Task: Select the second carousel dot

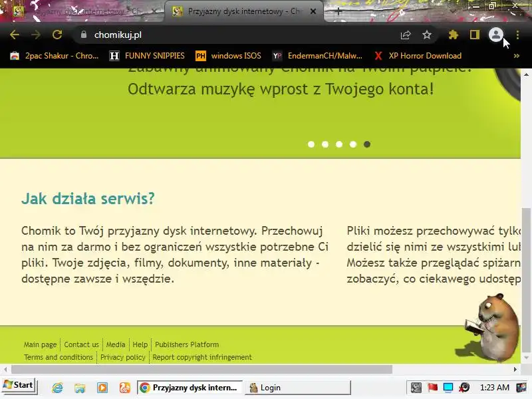Action: tap(325, 144)
